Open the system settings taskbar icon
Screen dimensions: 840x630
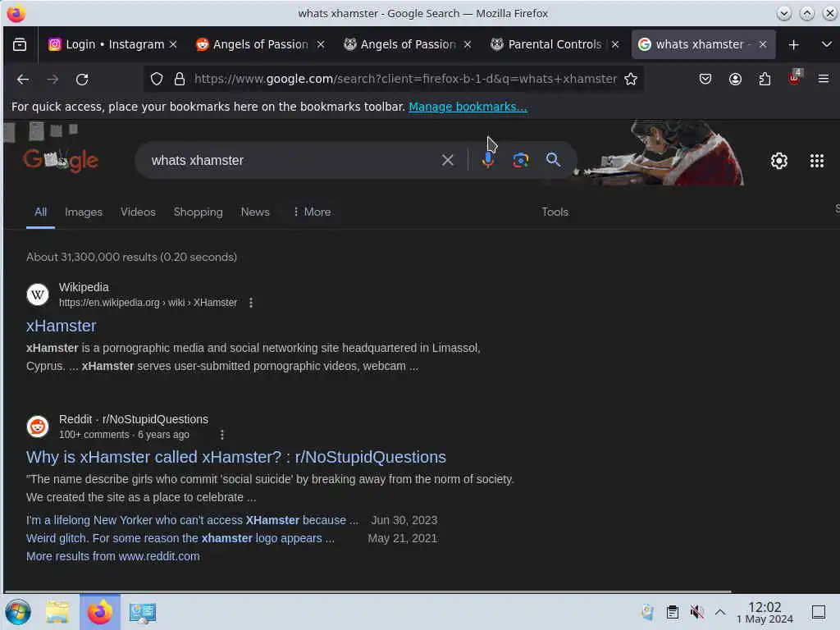(143, 612)
